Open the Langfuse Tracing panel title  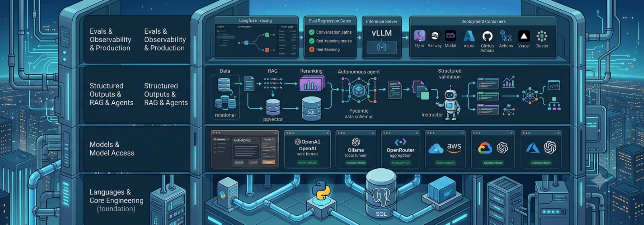coord(256,20)
